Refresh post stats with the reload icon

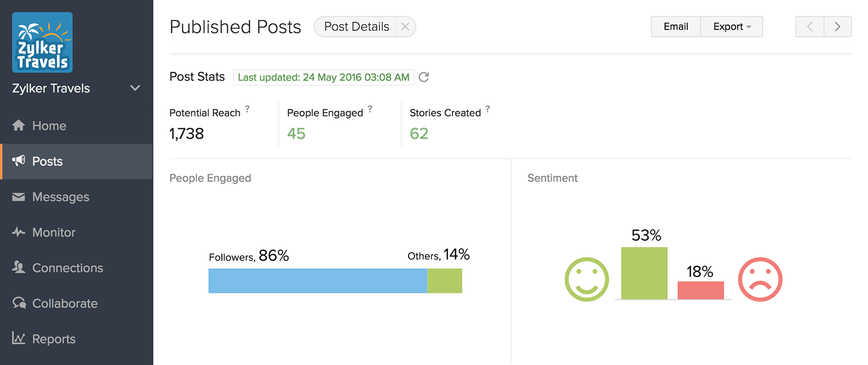click(424, 77)
